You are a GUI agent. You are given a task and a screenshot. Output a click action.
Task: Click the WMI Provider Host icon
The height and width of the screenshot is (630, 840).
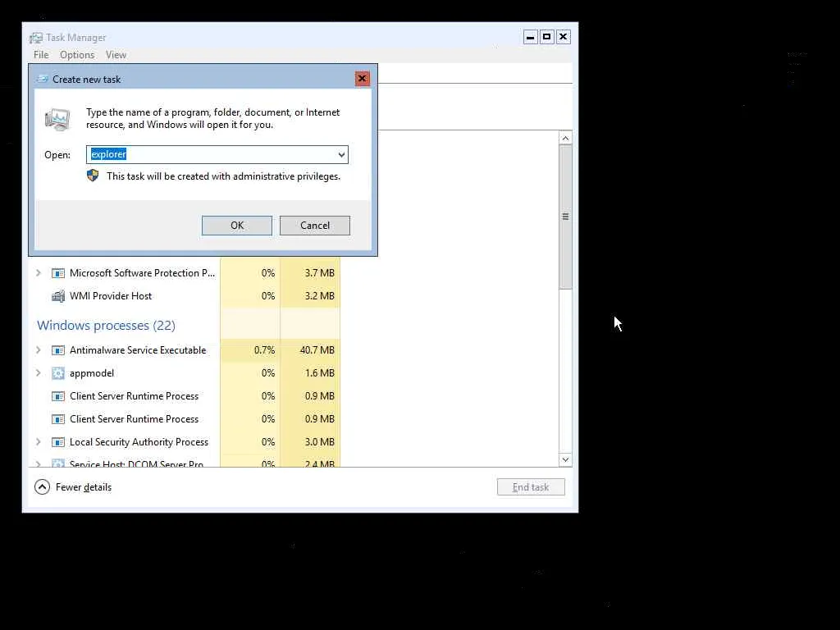click(x=58, y=296)
